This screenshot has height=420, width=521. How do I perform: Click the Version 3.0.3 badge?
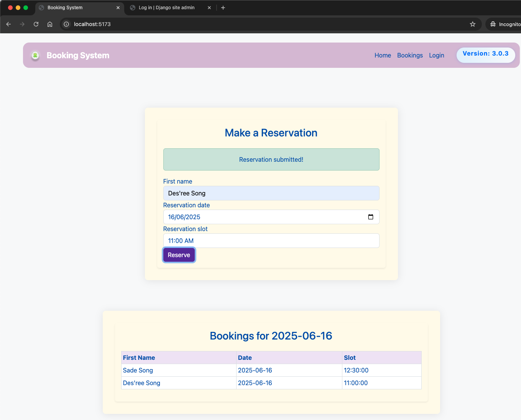[x=485, y=54]
